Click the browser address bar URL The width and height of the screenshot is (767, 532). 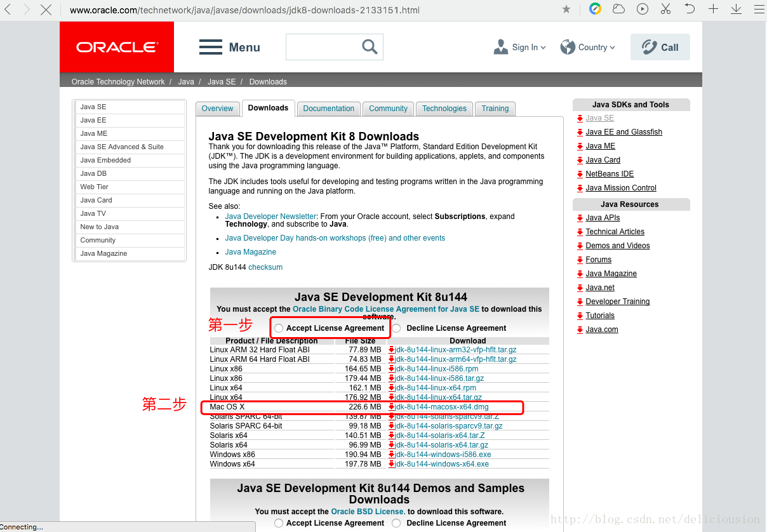pyautogui.click(x=244, y=10)
